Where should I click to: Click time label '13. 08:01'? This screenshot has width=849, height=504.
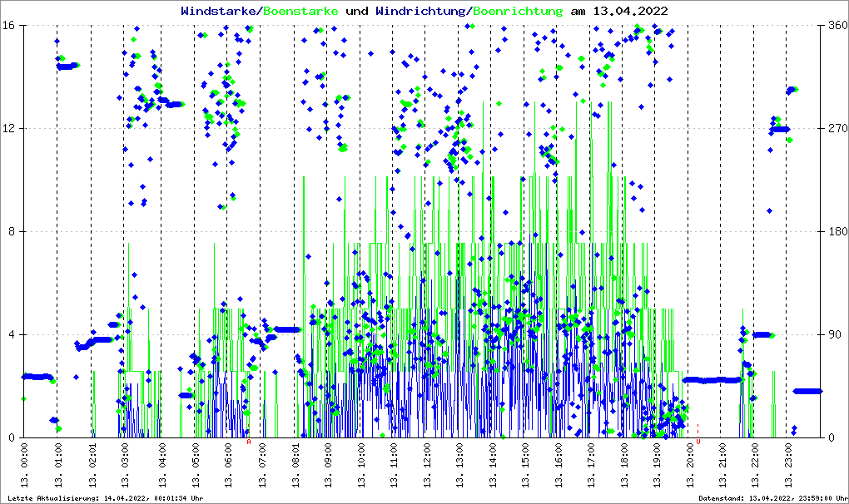(x=295, y=465)
